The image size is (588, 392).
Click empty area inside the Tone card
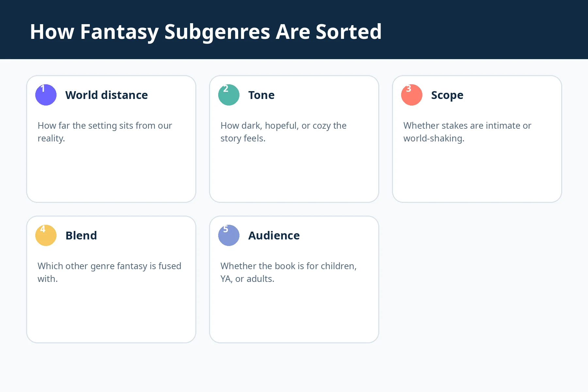(294, 173)
